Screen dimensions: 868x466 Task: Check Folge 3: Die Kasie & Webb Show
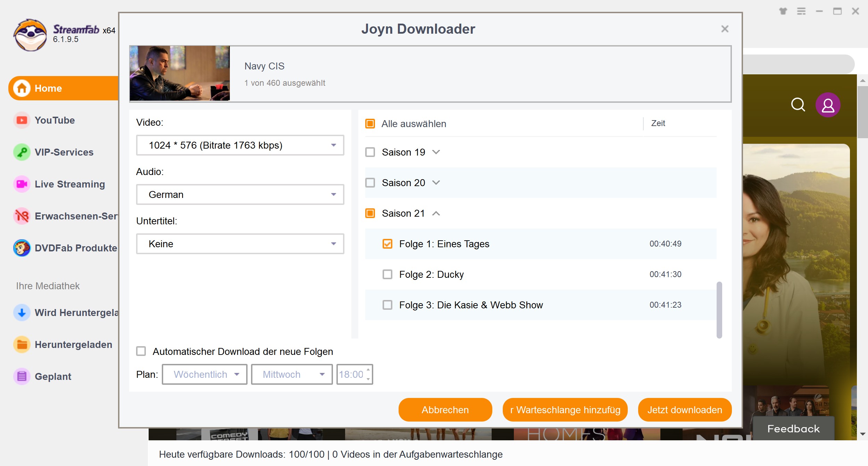point(387,305)
